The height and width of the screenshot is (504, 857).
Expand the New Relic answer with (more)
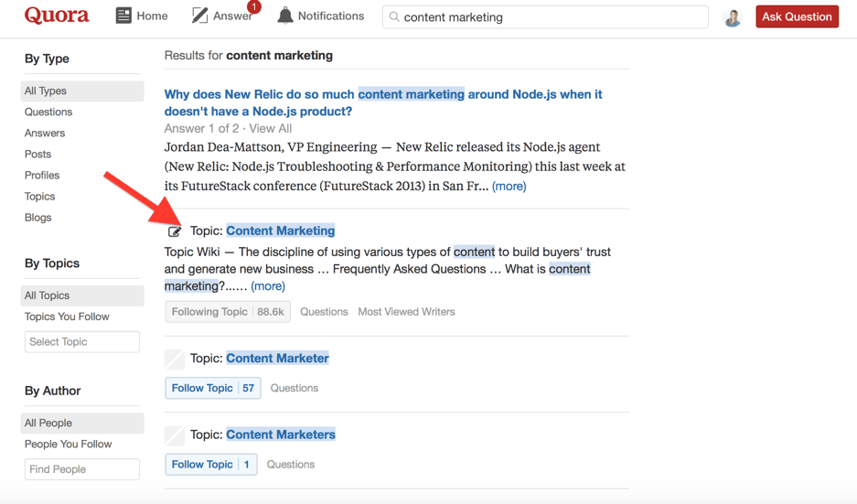point(509,187)
